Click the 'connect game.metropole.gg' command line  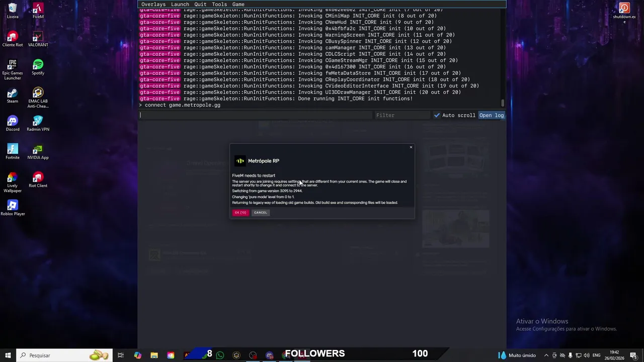point(180,105)
